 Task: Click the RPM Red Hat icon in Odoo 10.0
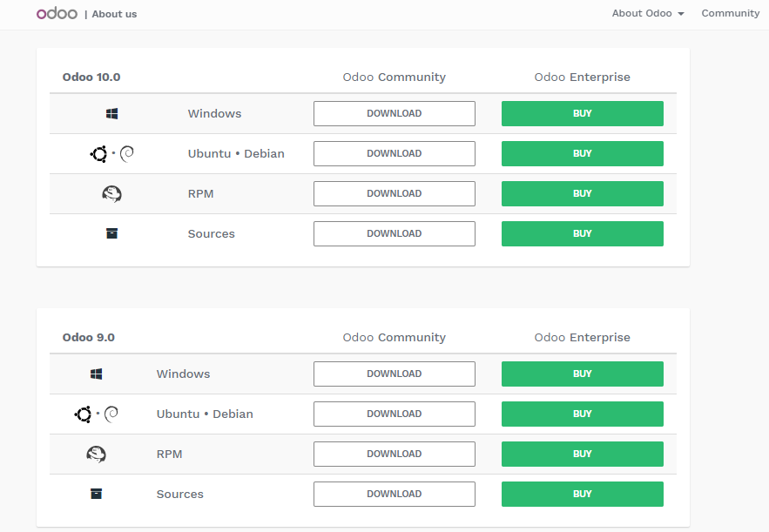point(111,194)
